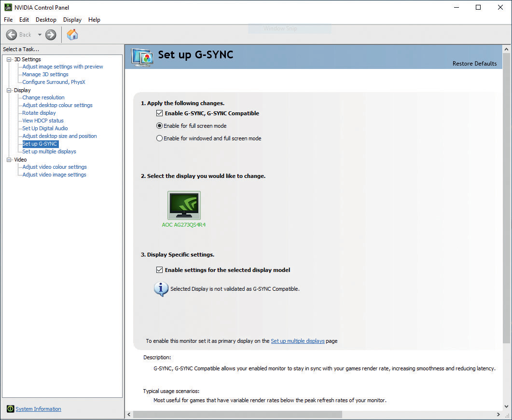The width and height of the screenshot is (512, 420).
Task: Close the NVIDIA Control Panel window
Action: tap(500, 7)
